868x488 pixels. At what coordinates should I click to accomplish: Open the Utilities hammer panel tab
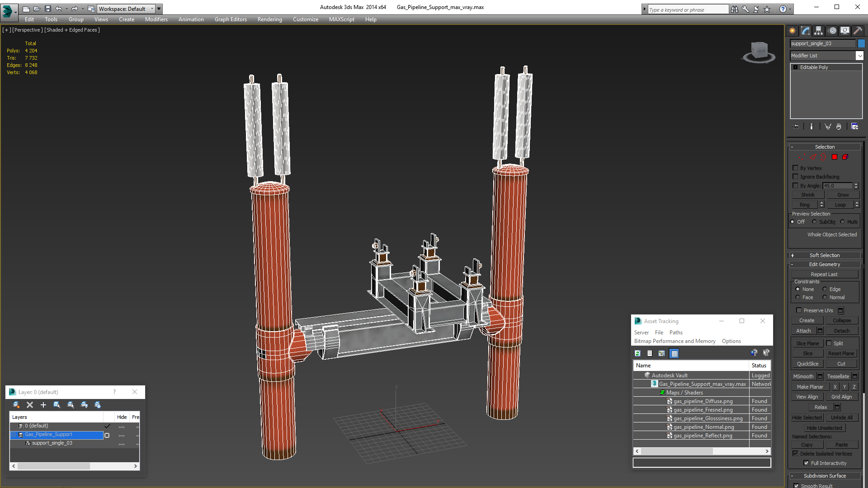click(x=858, y=31)
